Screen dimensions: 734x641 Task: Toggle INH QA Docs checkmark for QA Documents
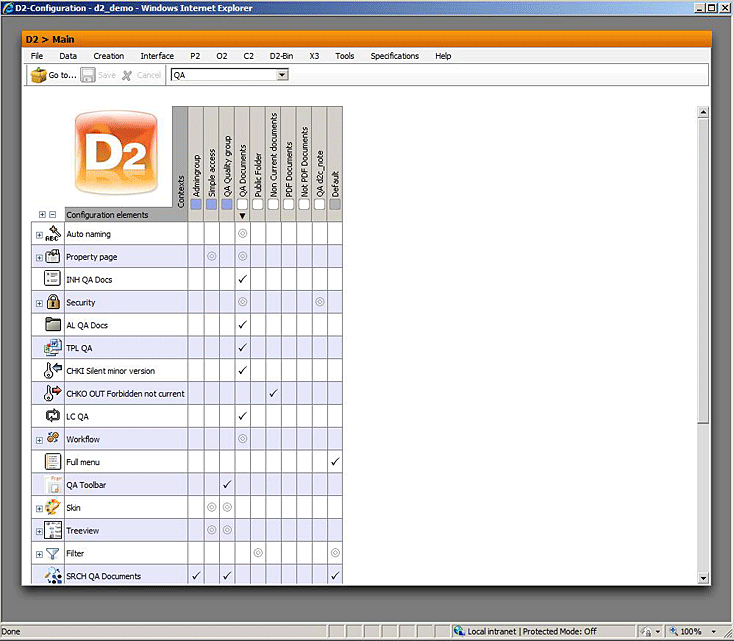pyautogui.click(x=242, y=280)
